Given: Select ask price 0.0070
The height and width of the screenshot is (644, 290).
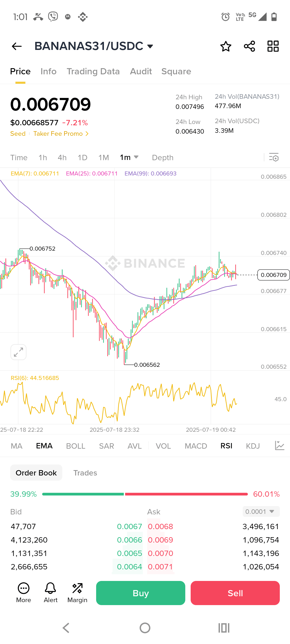Looking at the screenshot, I should pos(161,553).
